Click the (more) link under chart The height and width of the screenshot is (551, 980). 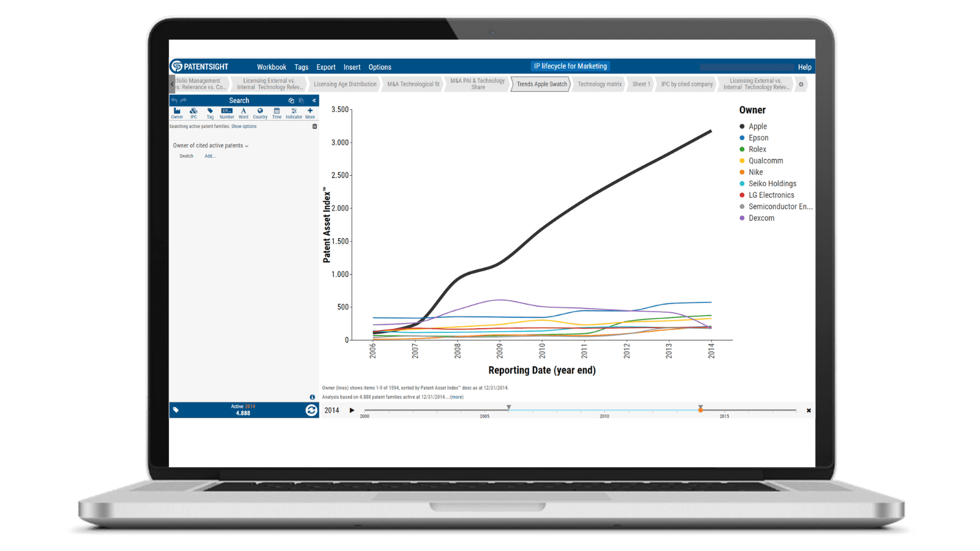point(457,397)
